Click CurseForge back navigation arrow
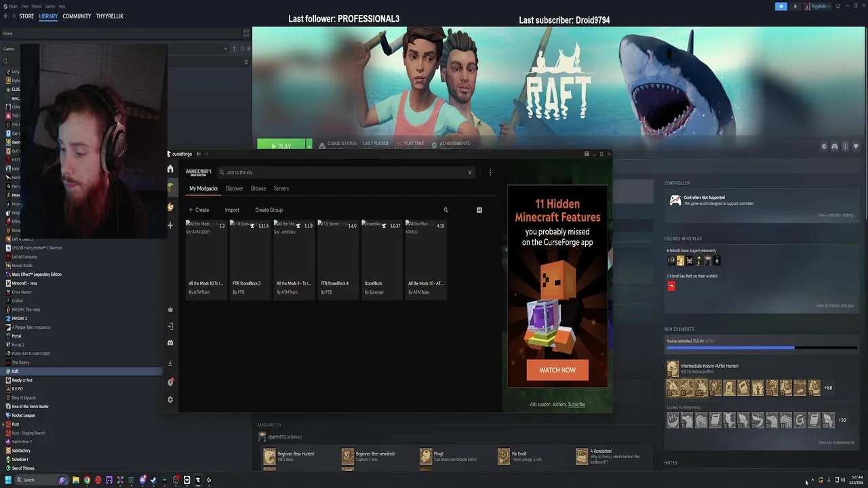The image size is (868, 488). point(198,154)
